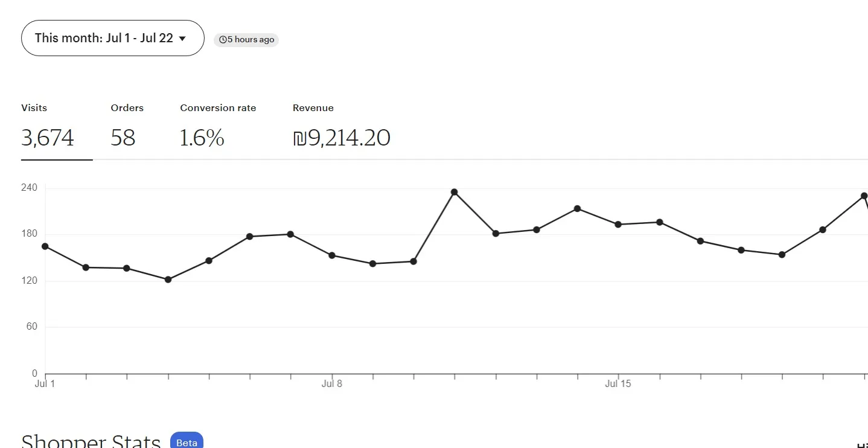Click the clock icon next to 5 hours ago

click(223, 40)
